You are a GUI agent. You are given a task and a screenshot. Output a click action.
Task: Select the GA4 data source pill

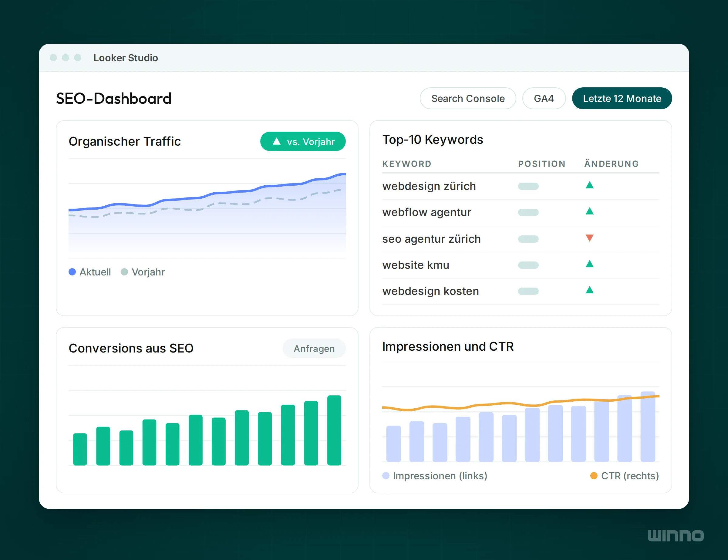tap(544, 98)
